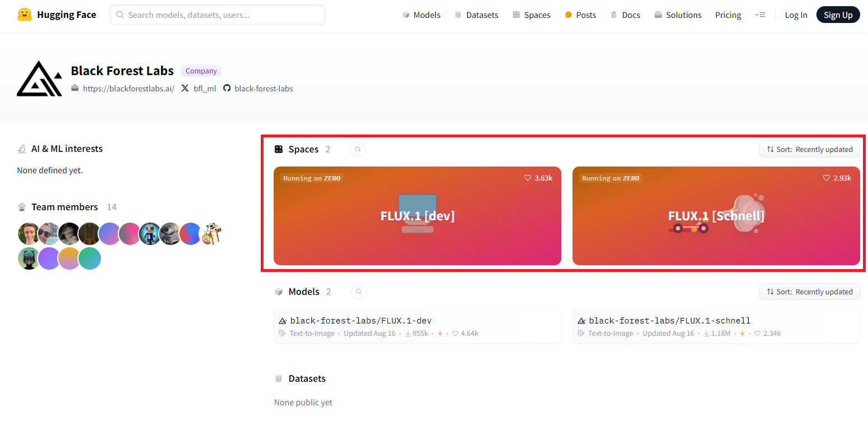Viewport: 868px width, 430px height.
Task: Open Spaces in the top navigation
Action: [x=531, y=15]
